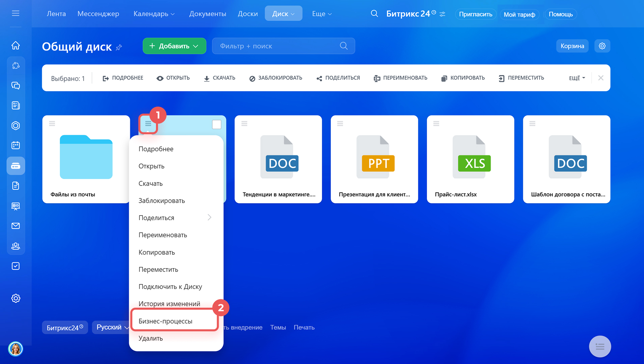Open the Tasks checkmark icon in sidebar
Viewport: 644px width, 364px height.
[16, 266]
